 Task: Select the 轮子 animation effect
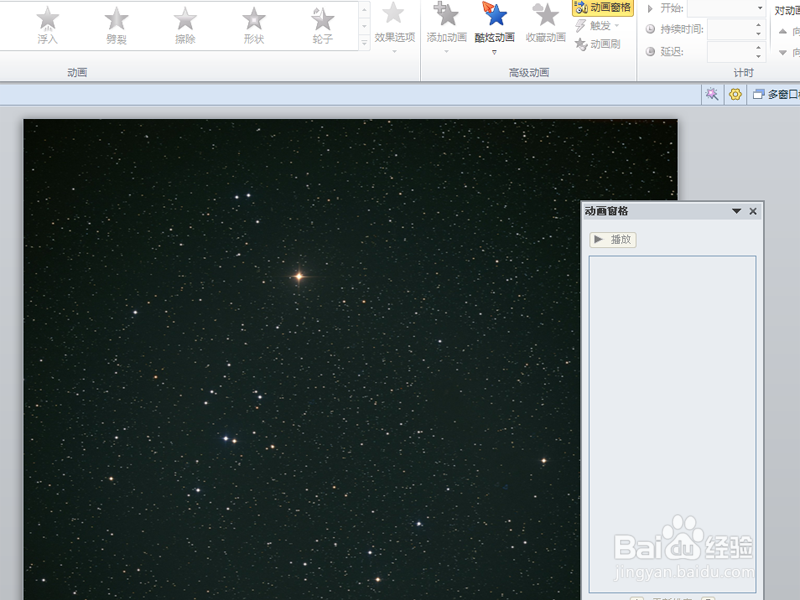pyautogui.click(x=322, y=26)
